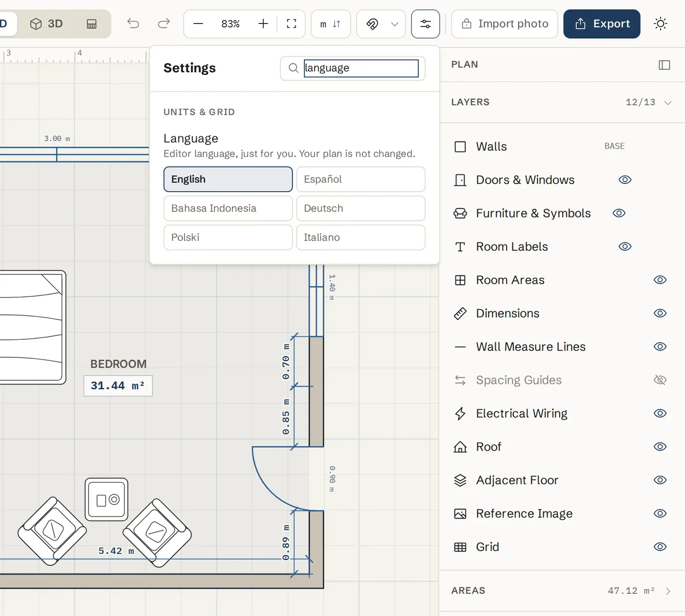The width and height of the screenshot is (685, 616).
Task: Switch to the 3D view tab
Action: tap(46, 23)
